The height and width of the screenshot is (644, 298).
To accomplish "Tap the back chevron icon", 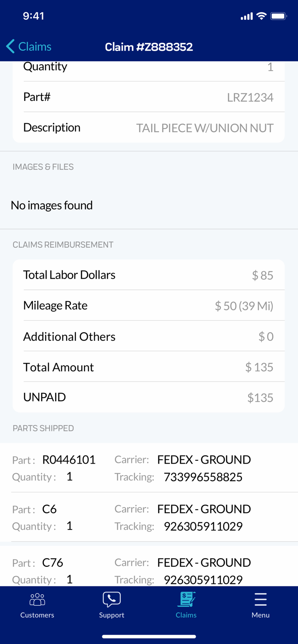I will click(x=11, y=46).
